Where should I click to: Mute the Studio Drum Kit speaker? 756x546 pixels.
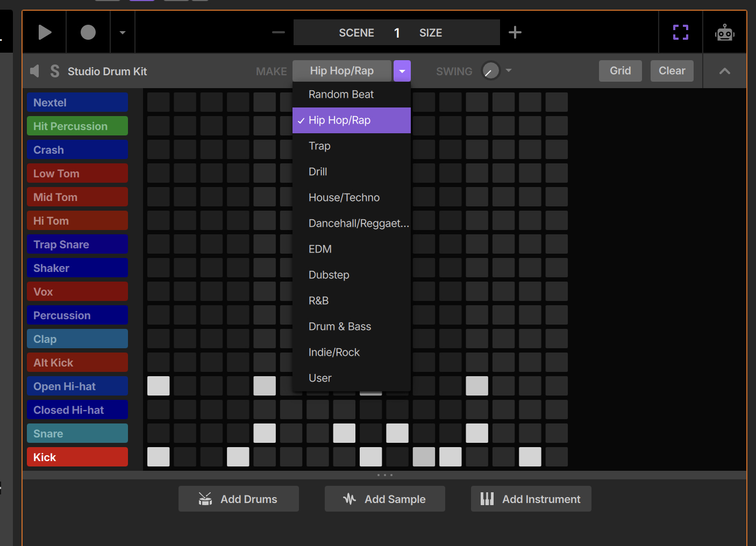(35, 71)
